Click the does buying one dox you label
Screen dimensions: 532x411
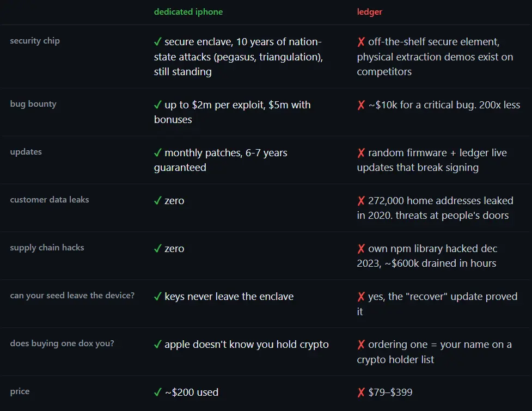(62, 343)
